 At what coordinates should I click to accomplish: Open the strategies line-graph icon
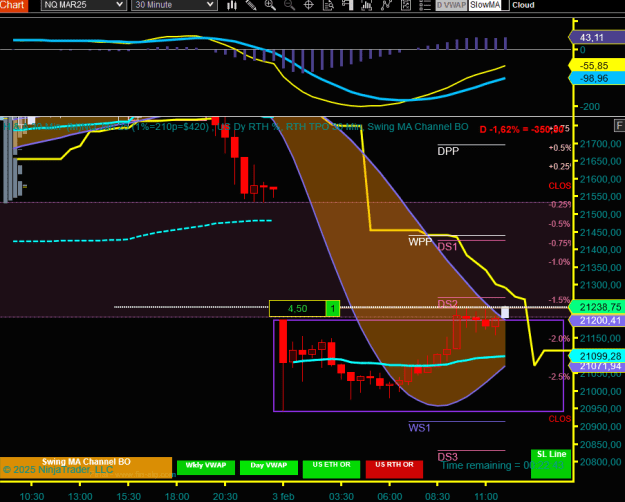tap(386, 5)
